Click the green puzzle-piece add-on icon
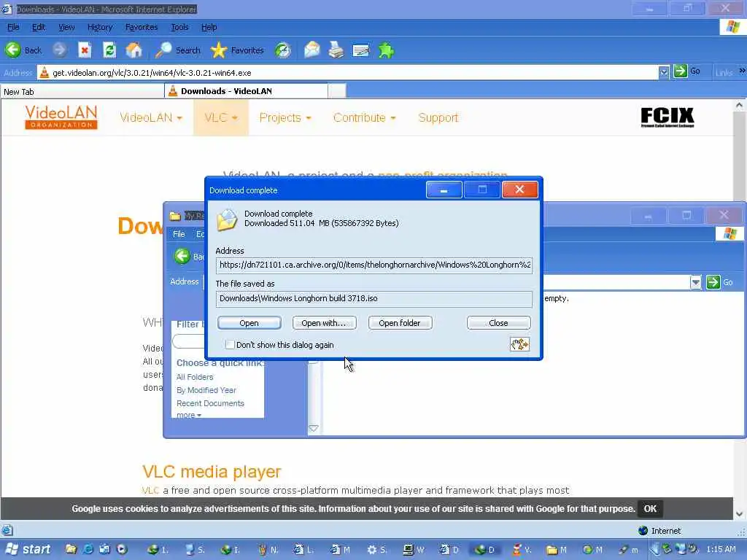Viewport: 747px width, 560px height. point(386,50)
